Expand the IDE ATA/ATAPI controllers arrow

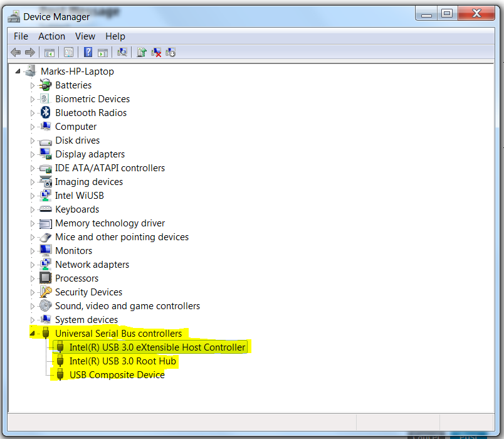coord(32,168)
